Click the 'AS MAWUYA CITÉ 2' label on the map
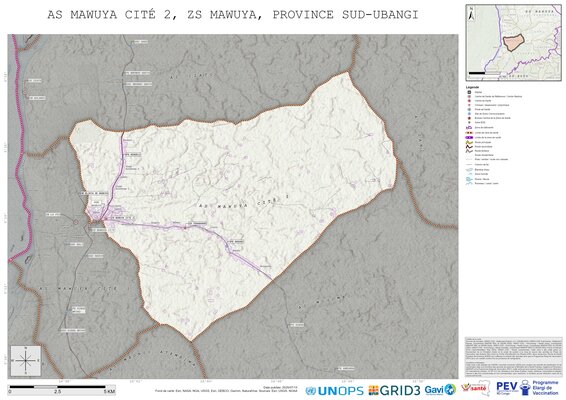This screenshot has width=566, height=400. (244, 202)
